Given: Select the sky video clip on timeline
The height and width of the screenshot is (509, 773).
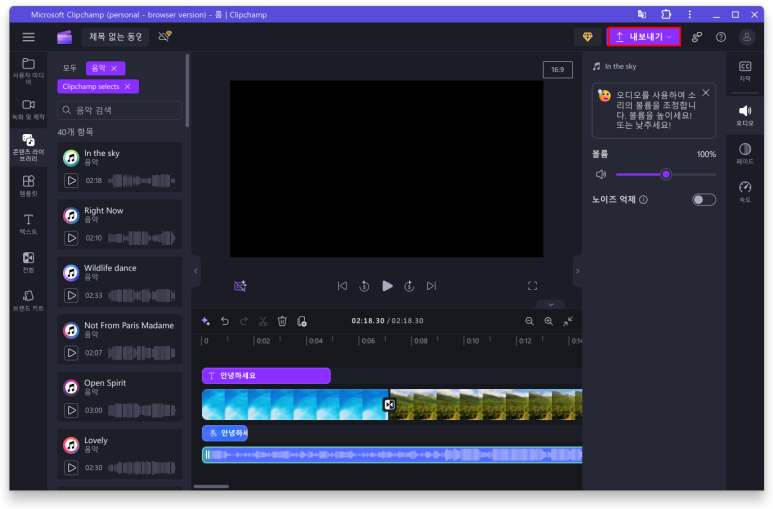Looking at the screenshot, I should pos(295,404).
